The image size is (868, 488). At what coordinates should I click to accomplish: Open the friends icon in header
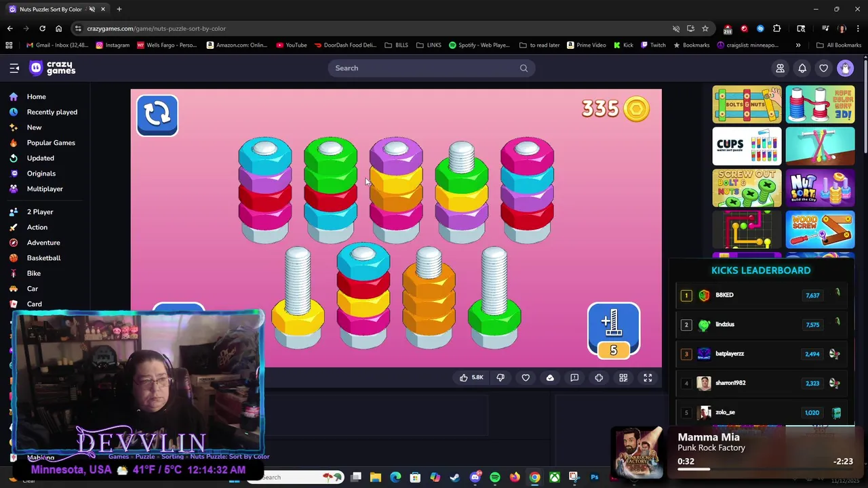(780, 68)
